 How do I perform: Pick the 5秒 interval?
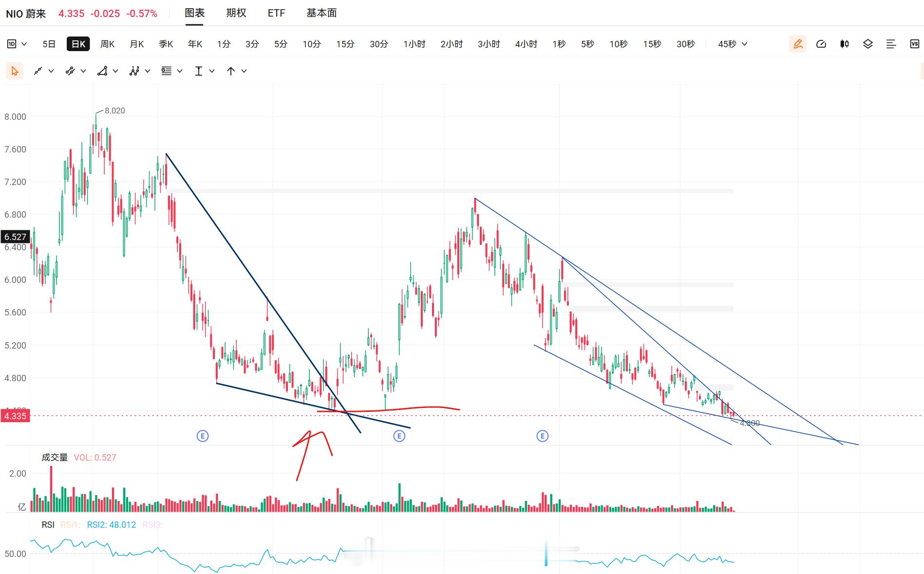(x=587, y=44)
